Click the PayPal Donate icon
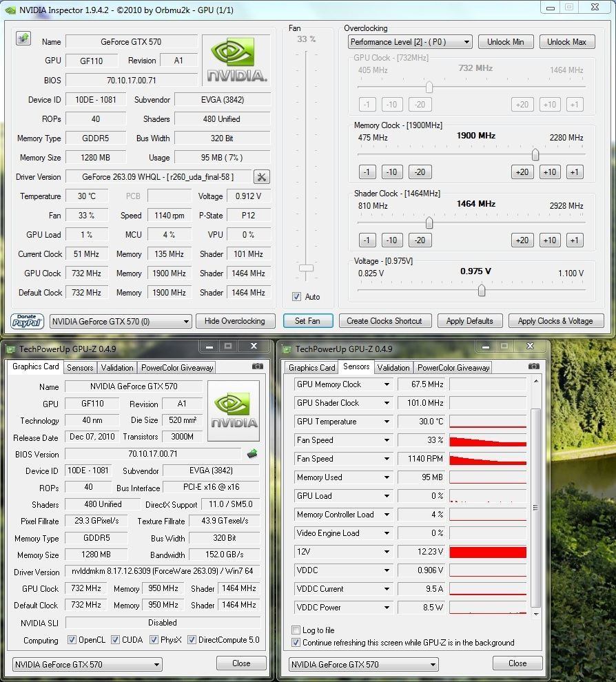The width and height of the screenshot is (616, 682). point(27,322)
